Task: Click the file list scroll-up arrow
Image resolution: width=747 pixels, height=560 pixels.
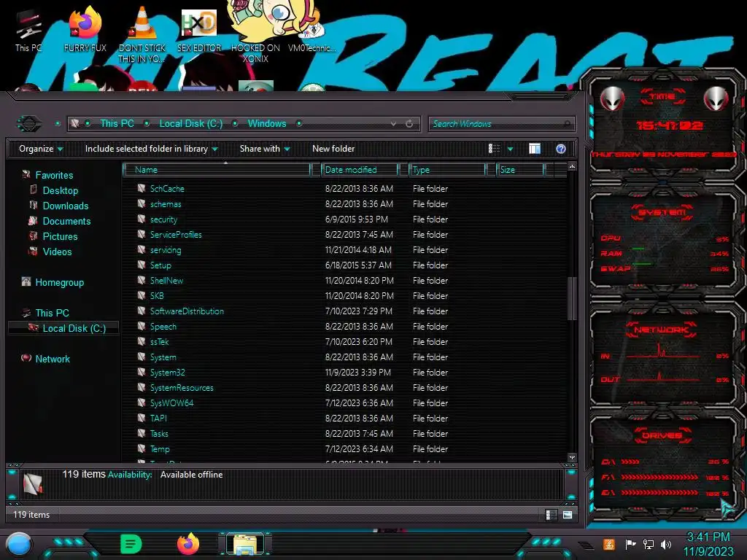Action: 572,167
